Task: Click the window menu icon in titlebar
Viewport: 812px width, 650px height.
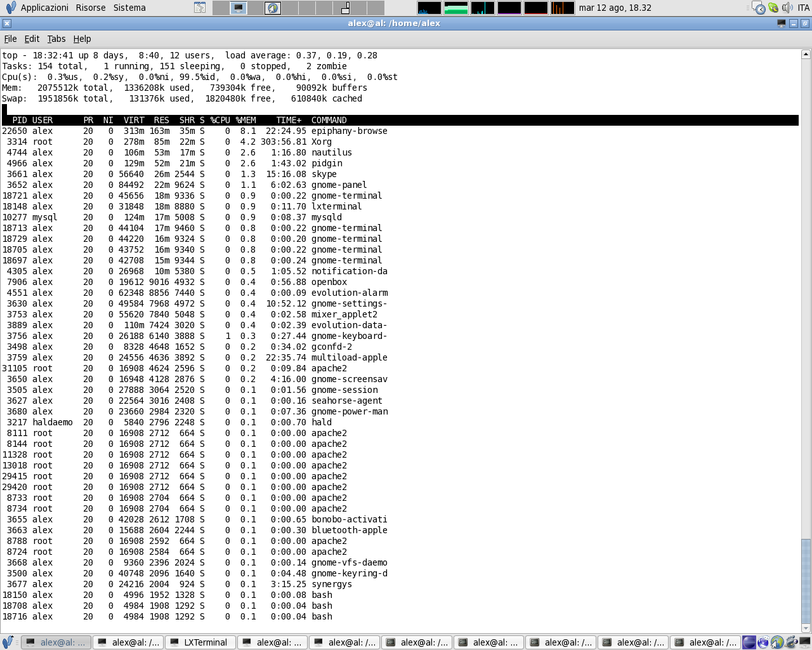Action: click(x=7, y=23)
